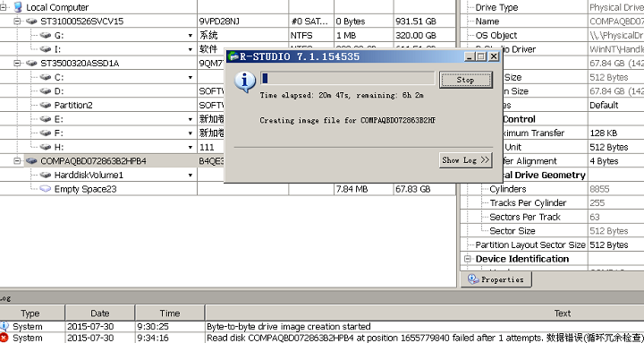Image resolution: width=644 pixels, height=343 pixels.
Task: Click the Time column header in log
Action: 170,313
